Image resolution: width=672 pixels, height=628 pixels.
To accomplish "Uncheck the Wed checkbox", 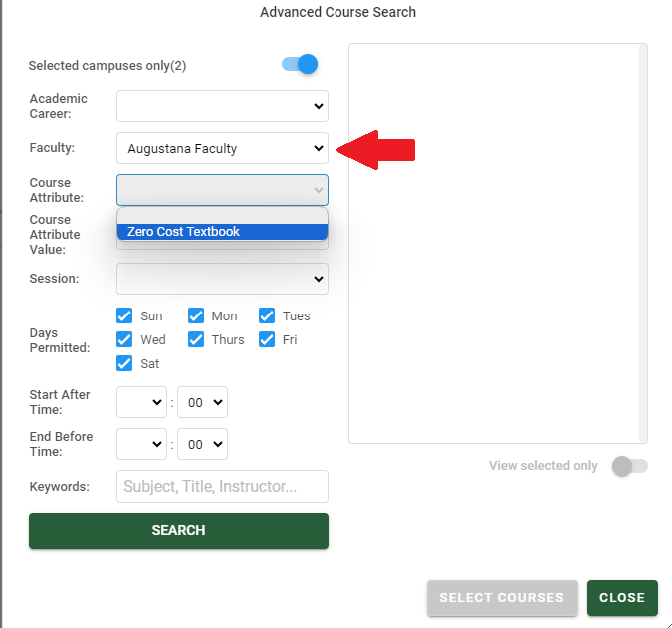I will tap(124, 339).
